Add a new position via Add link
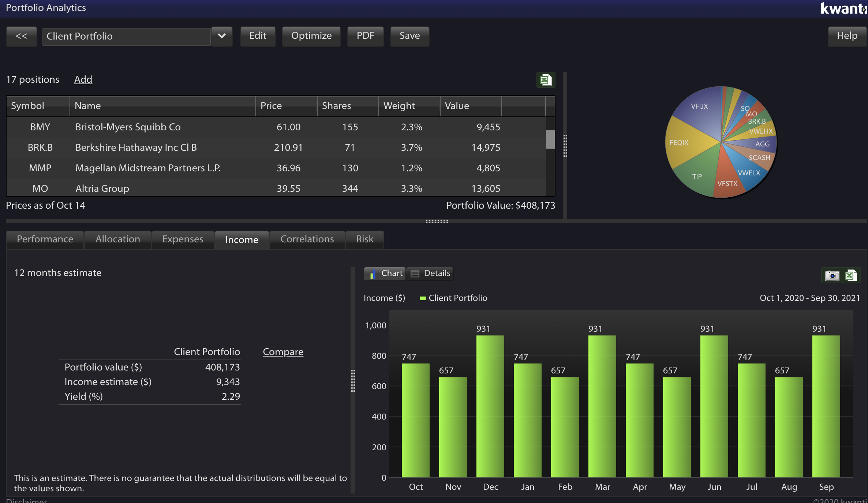 click(x=83, y=79)
